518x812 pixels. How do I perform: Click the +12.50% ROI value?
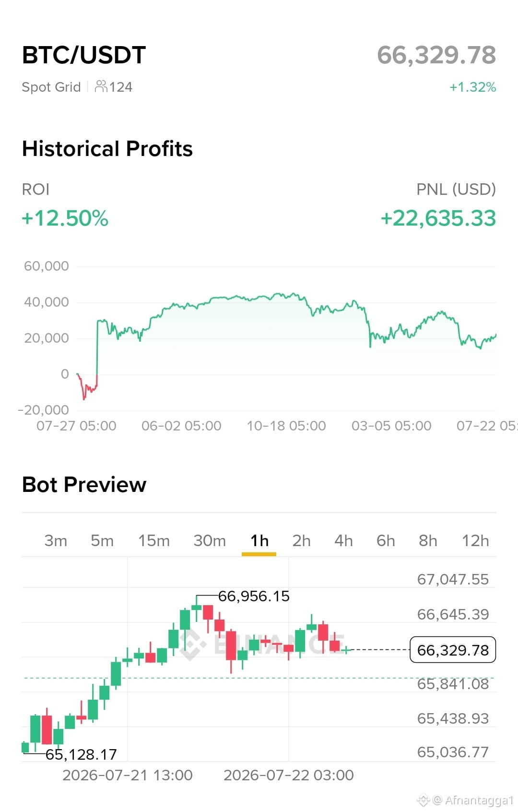coord(65,218)
